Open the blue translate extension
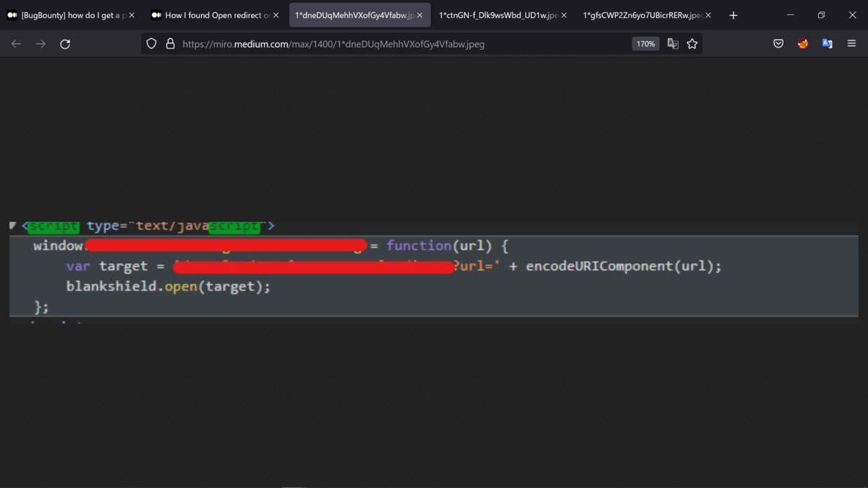This screenshot has width=868, height=488. 827,44
